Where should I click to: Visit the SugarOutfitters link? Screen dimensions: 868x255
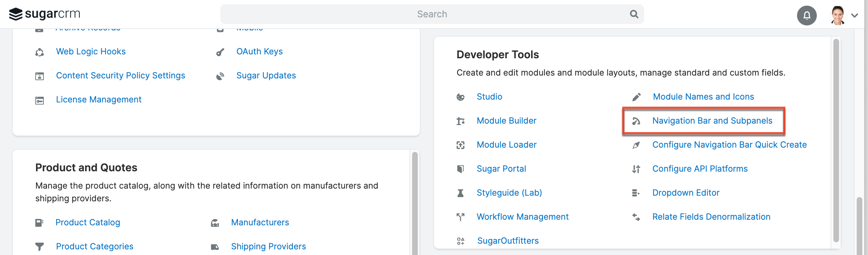(508, 241)
